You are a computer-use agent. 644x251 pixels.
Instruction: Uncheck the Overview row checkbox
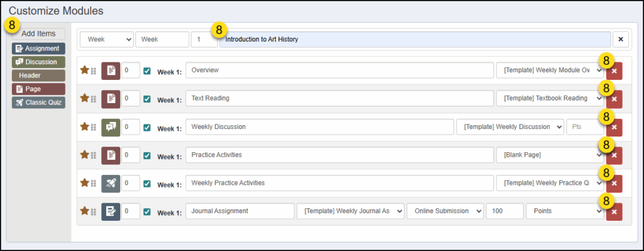(x=147, y=71)
